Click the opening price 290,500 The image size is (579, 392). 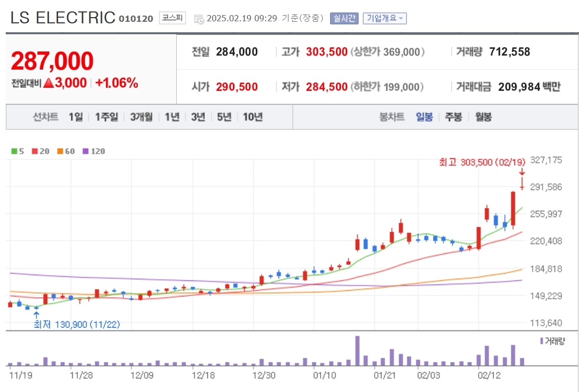point(236,87)
